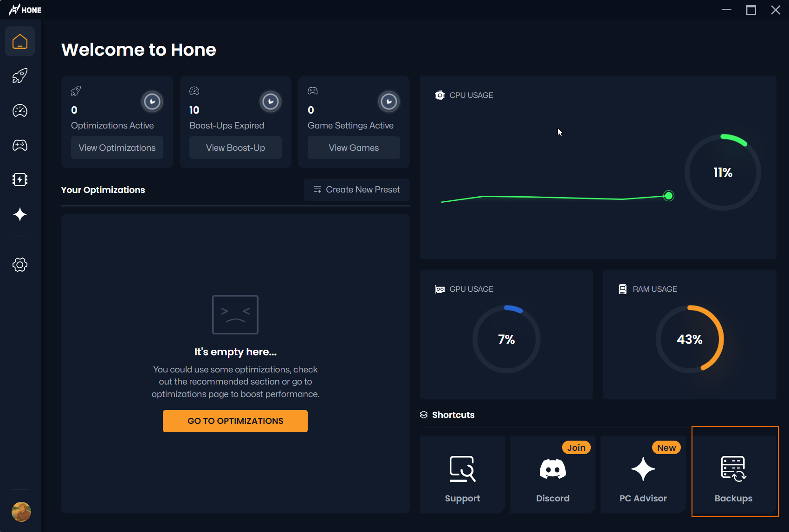Click the Shortcuts layers icon
The image size is (789, 532).
[x=424, y=415]
